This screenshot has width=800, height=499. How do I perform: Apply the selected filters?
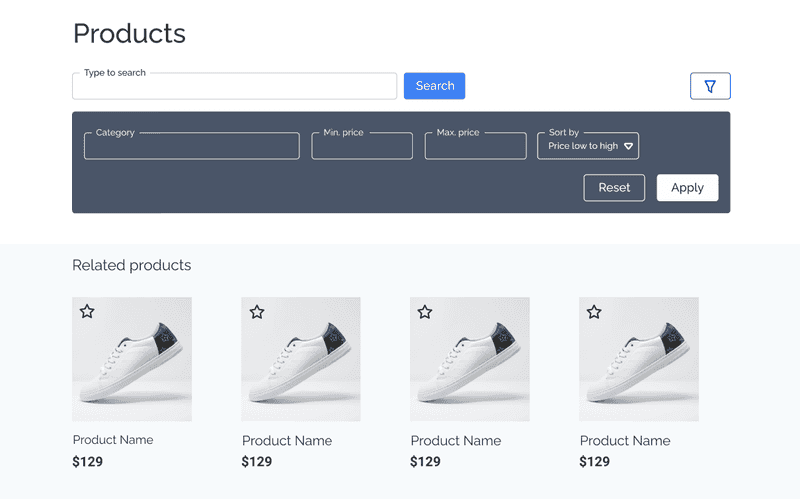pyautogui.click(x=687, y=188)
